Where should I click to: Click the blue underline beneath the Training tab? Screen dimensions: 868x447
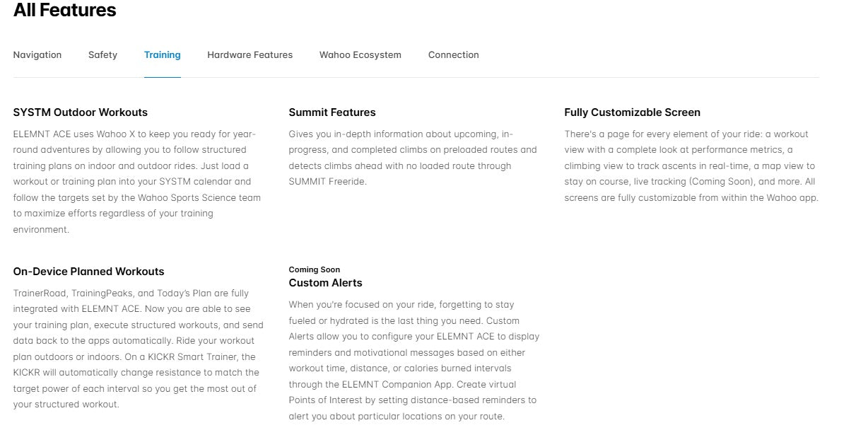162,76
